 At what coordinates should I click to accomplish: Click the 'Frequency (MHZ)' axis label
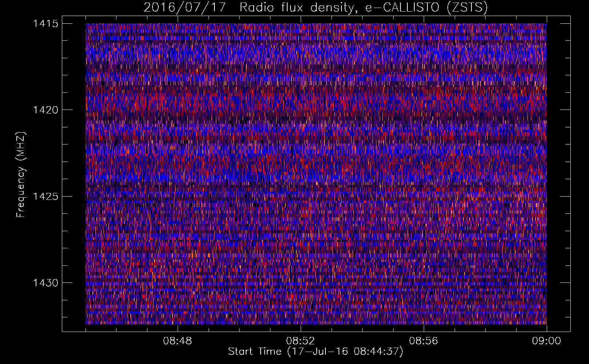point(21,175)
